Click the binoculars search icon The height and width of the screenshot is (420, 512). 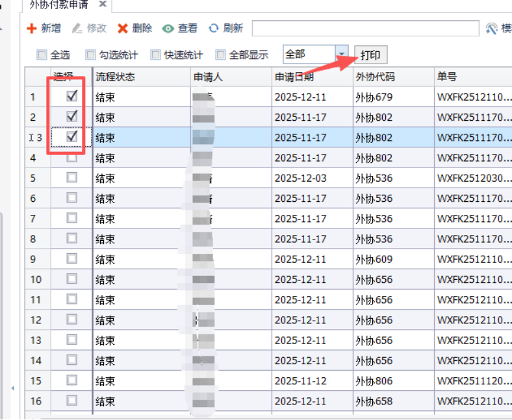coord(492,29)
